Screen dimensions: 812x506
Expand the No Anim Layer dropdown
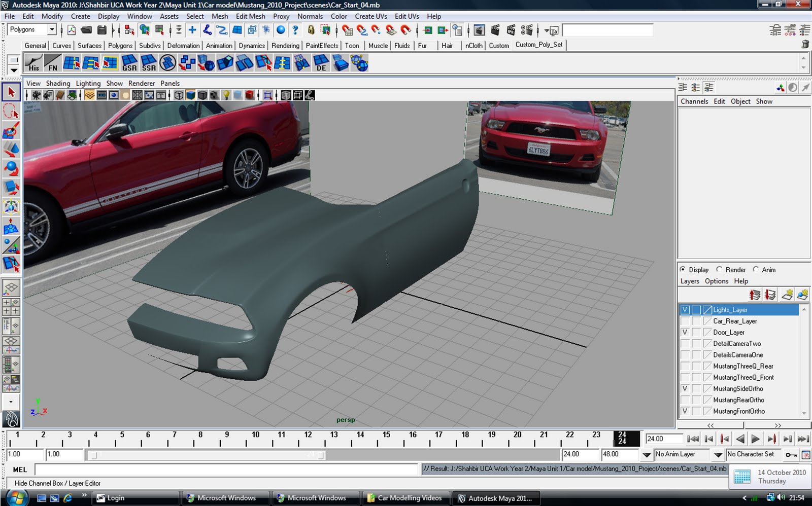(x=647, y=455)
